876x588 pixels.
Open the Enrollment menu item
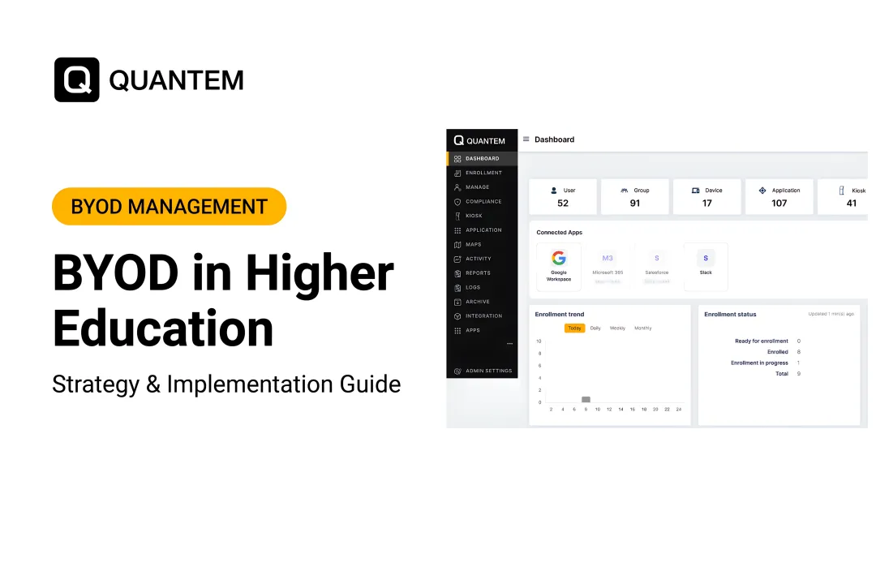point(482,173)
